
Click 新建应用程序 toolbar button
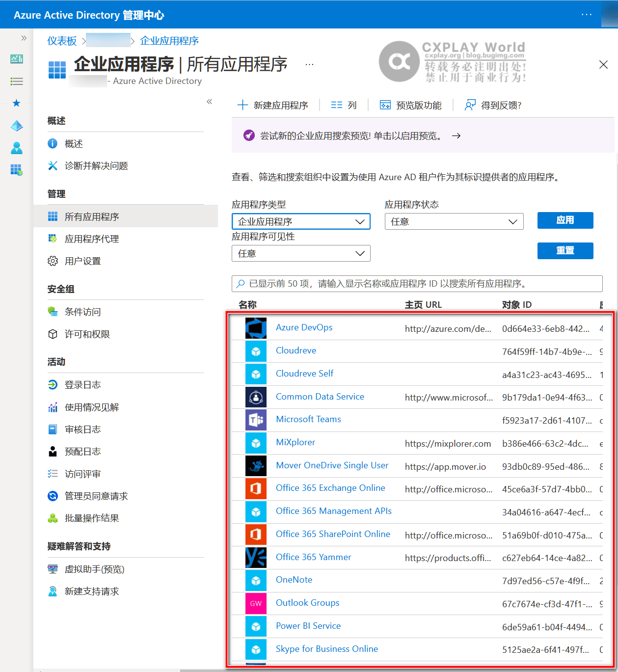(273, 105)
